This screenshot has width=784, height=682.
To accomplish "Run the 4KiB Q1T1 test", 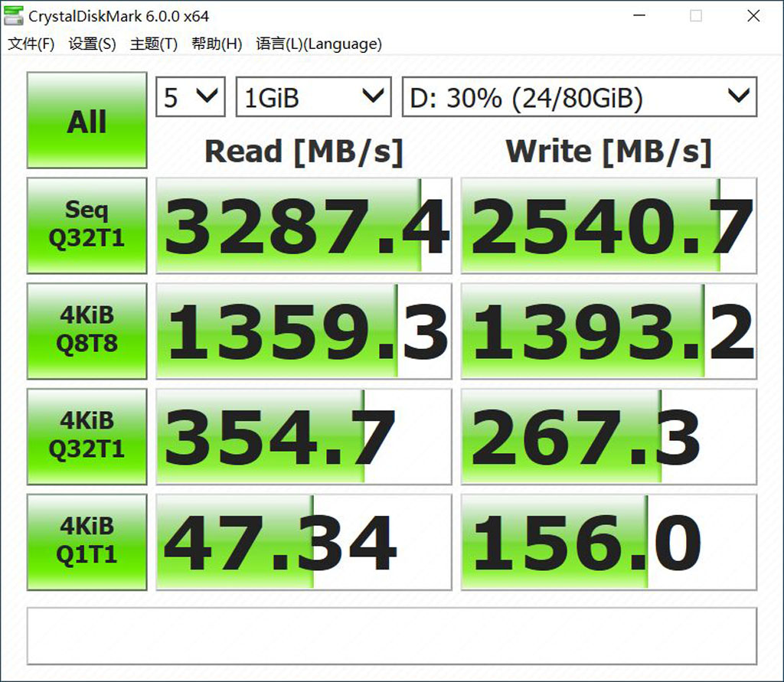I will point(86,542).
